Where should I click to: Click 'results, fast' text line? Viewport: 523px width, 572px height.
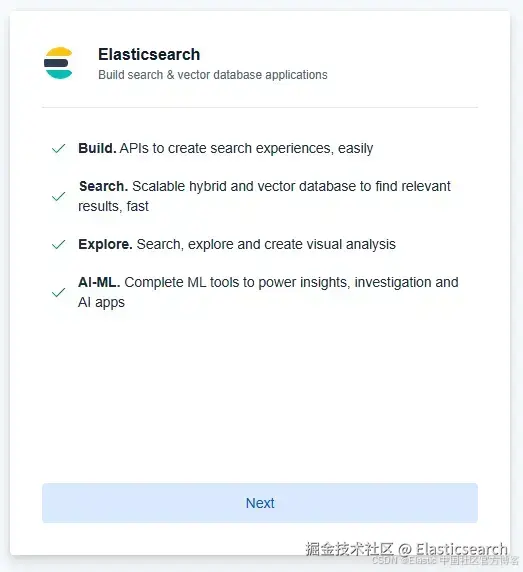(x=113, y=206)
